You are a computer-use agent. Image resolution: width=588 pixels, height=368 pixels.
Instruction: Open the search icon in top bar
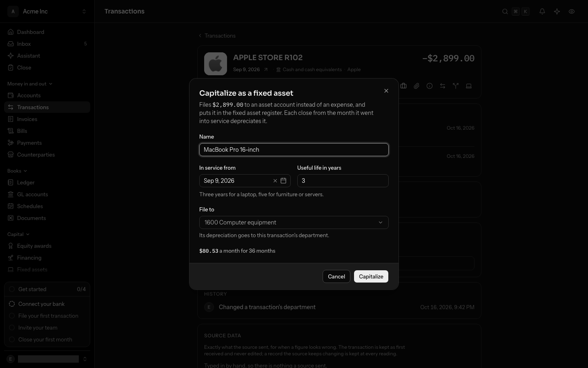[x=505, y=11]
